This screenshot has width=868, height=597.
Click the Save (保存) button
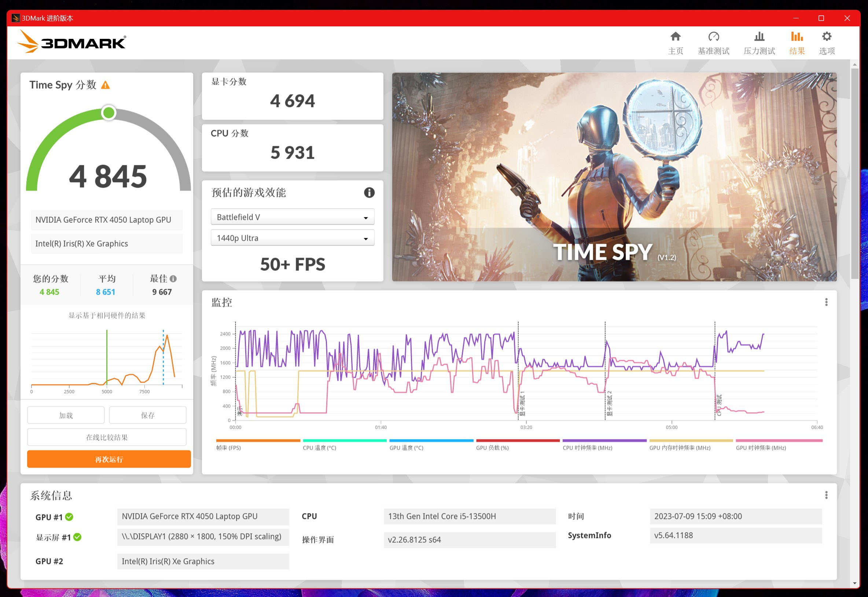[x=147, y=415]
